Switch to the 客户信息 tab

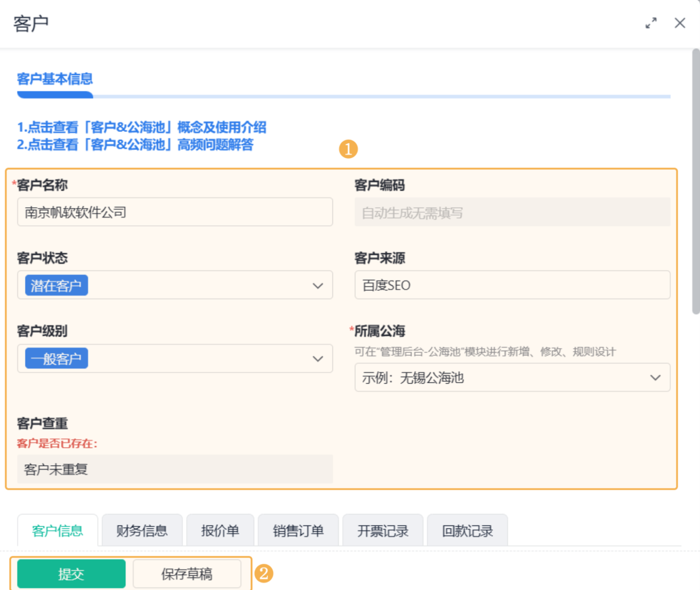[x=58, y=531]
